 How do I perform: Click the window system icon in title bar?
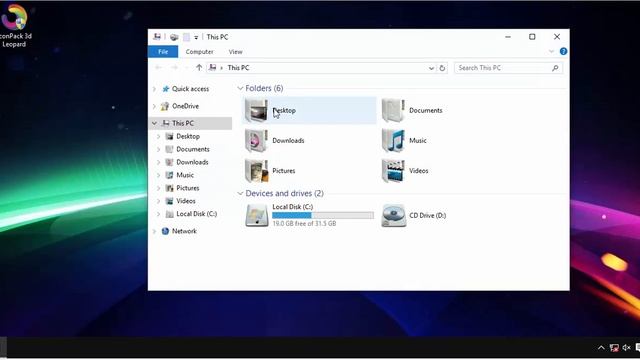point(157,37)
